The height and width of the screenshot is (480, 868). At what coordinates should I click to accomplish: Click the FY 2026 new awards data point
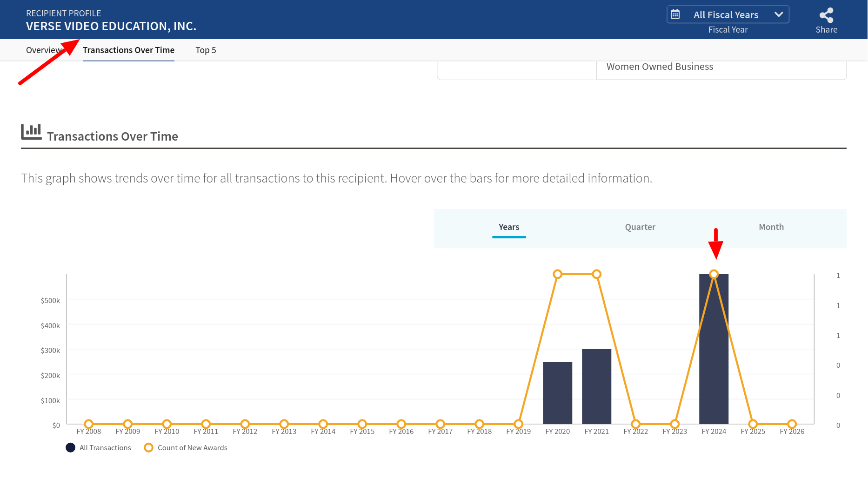792,424
